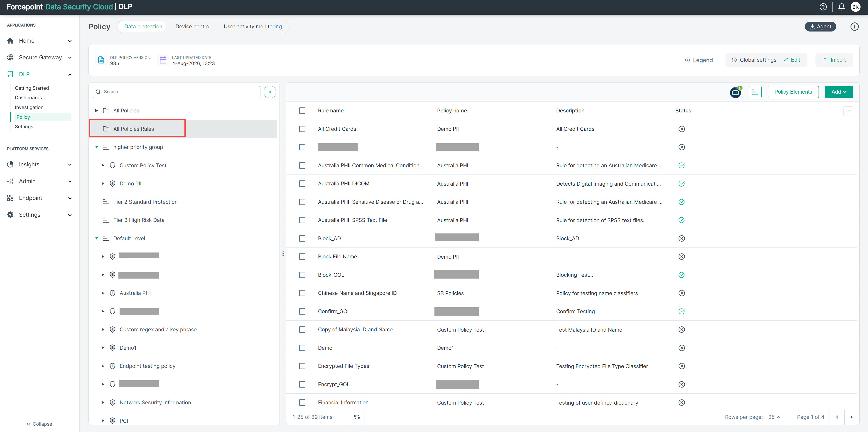Click the refresh rules list icon
Screen dimensions: 868x432
pyautogui.click(x=357, y=417)
